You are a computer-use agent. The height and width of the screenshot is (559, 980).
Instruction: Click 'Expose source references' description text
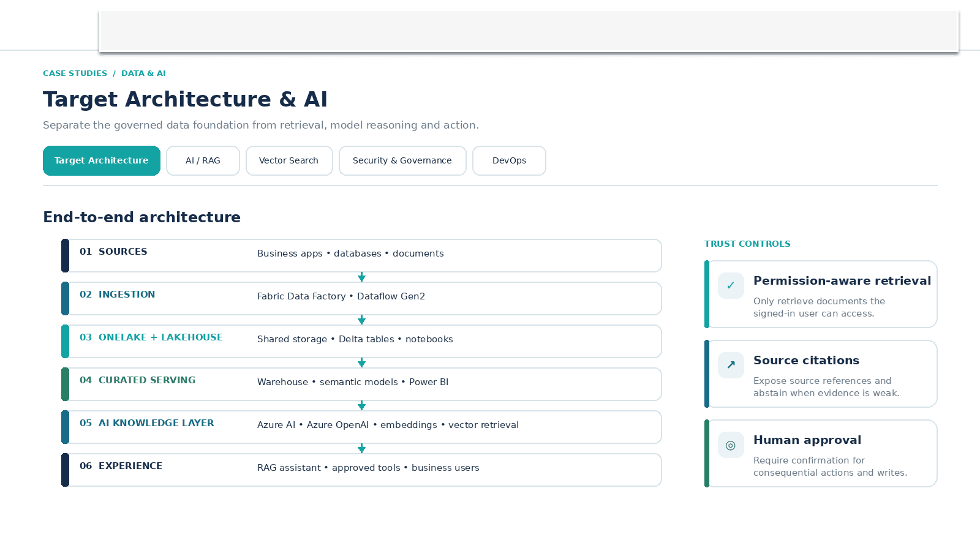pyautogui.click(x=826, y=387)
